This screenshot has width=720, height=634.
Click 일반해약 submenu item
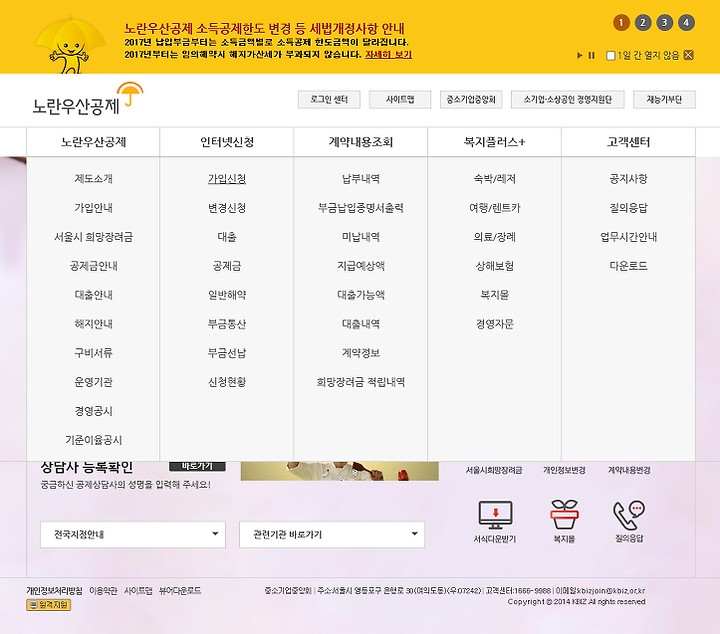(227, 295)
